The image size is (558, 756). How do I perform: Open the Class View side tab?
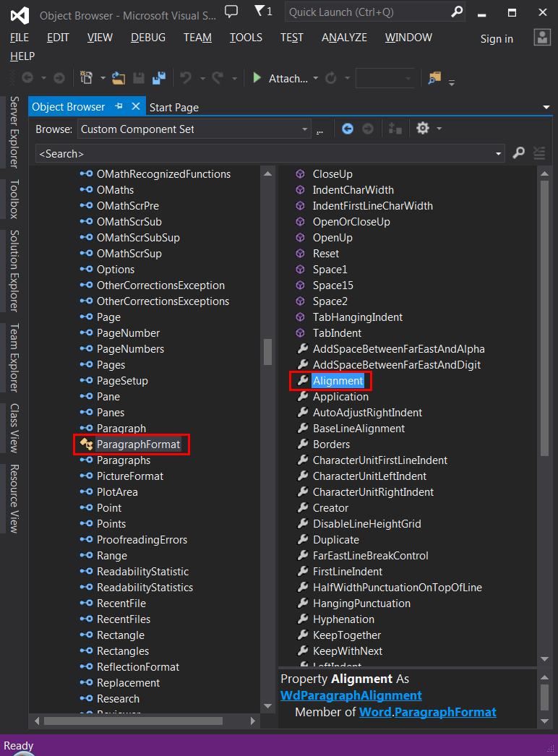point(14,428)
